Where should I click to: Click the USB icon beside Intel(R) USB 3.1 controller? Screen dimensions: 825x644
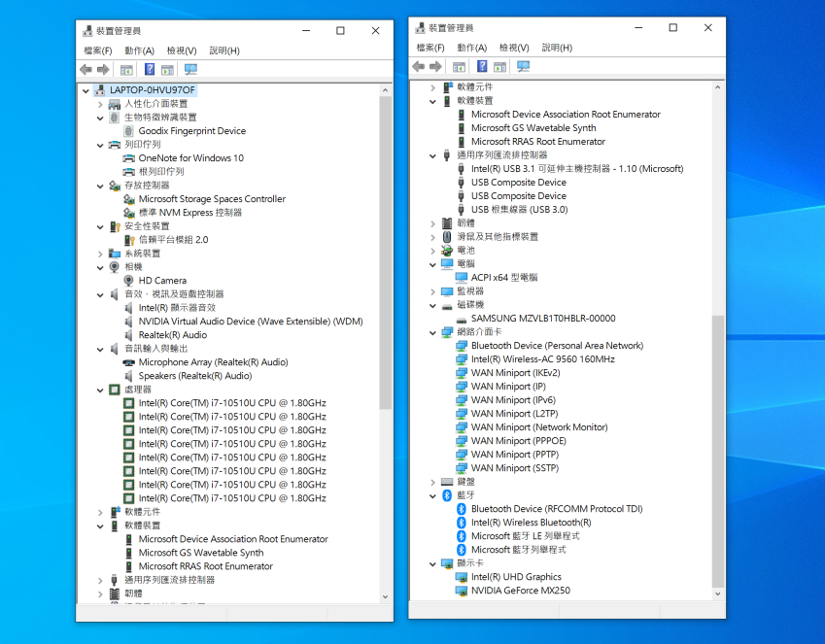[x=461, y=169]
